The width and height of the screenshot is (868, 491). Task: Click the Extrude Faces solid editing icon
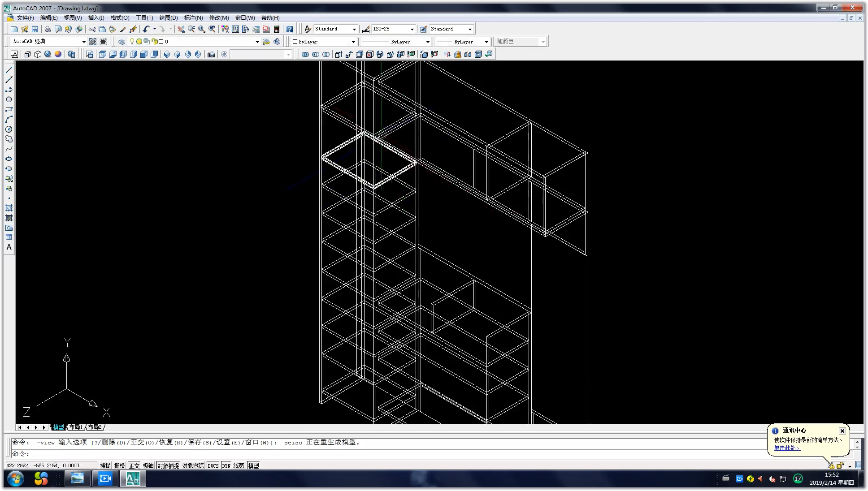pyautogui.click(x=339, y=54)
